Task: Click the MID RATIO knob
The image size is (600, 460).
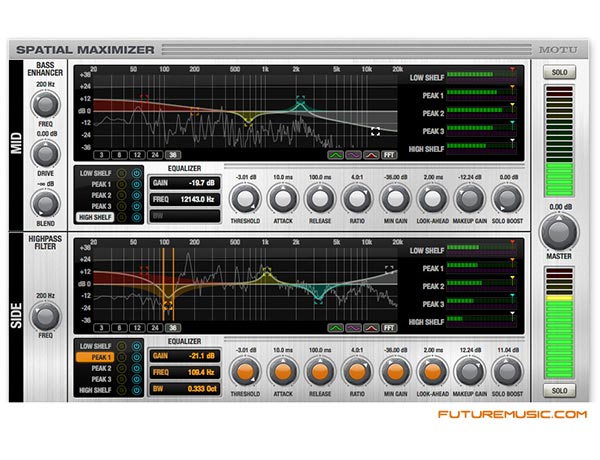Action: pyautogui.click(x=357, y=199)
